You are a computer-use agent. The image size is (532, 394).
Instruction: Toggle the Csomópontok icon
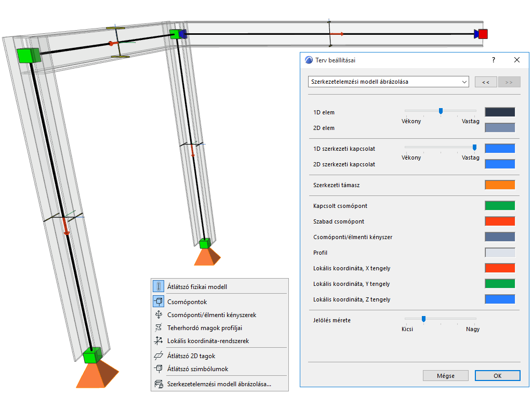click(158, 301)
